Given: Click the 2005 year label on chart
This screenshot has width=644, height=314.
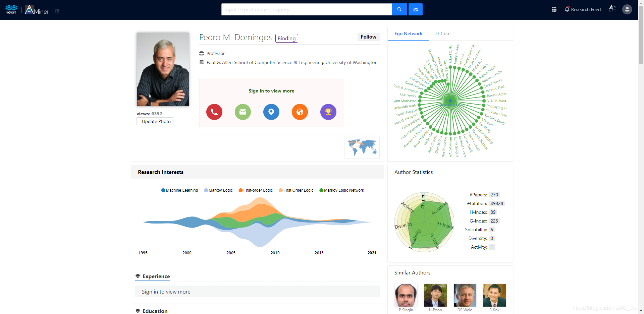Looking at the screenshot, I should click(x=231, y=253).
